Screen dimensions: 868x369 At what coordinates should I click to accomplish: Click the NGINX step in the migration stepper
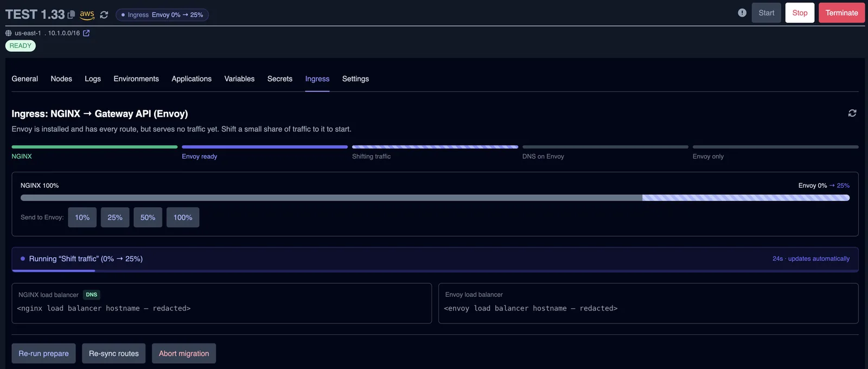(x=94, y=152)
